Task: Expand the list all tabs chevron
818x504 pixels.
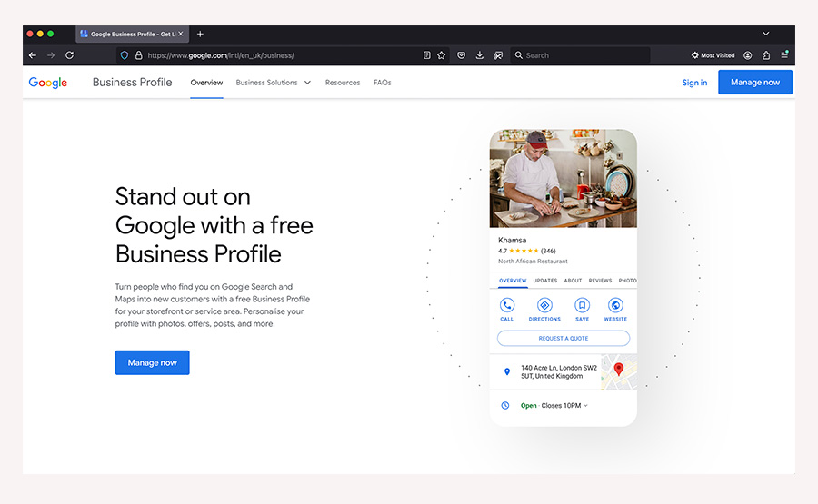Action: (766, 34)
